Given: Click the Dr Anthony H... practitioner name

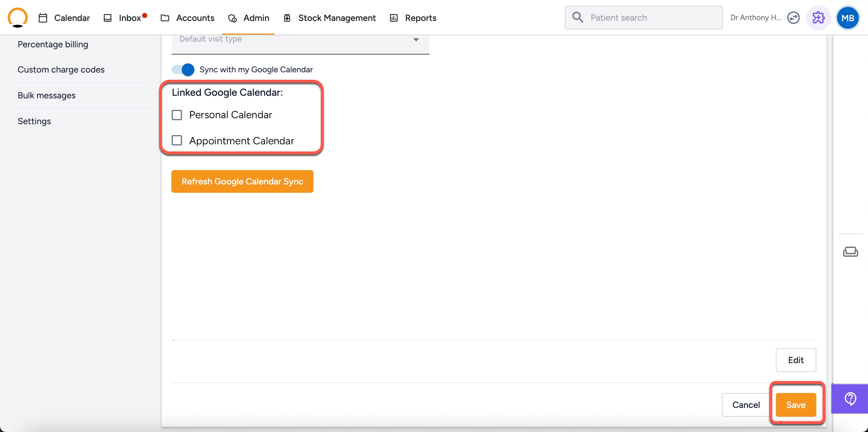Looking at the screenshot, I should tap(755, 17).
